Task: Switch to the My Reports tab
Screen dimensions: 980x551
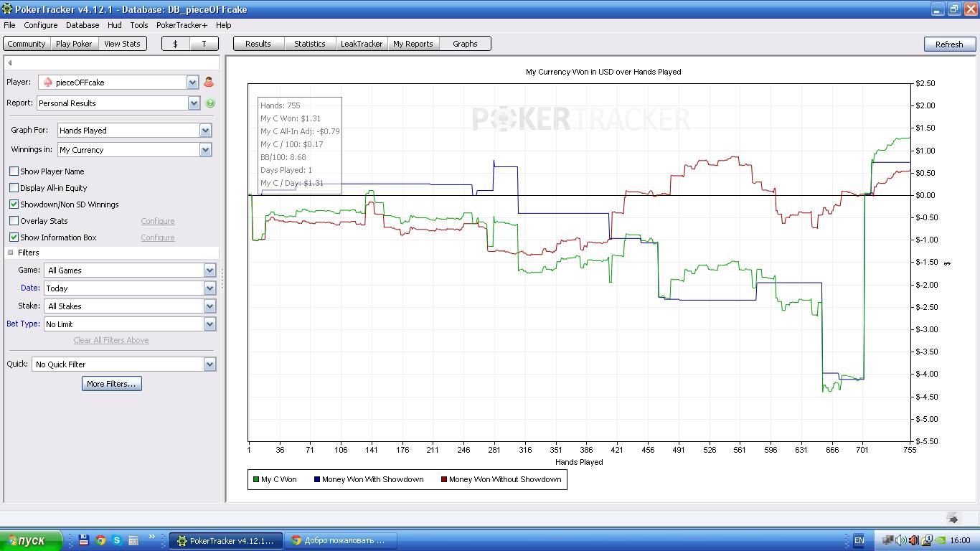Action: [x=413, y=44]
